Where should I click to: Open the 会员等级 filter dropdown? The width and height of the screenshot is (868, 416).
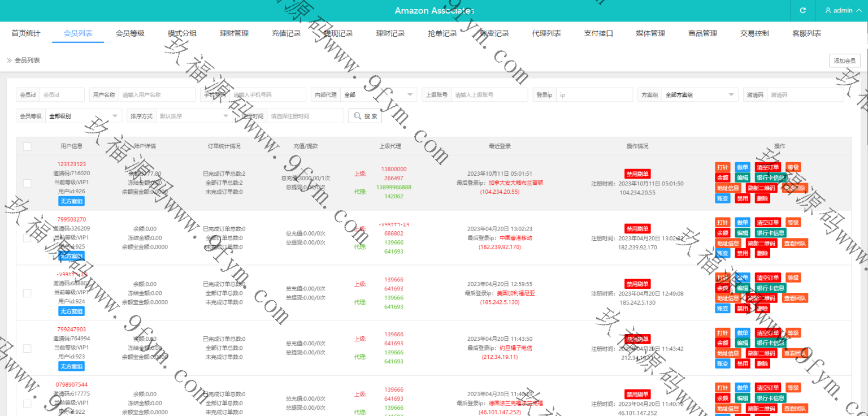[x=83, y=116]
